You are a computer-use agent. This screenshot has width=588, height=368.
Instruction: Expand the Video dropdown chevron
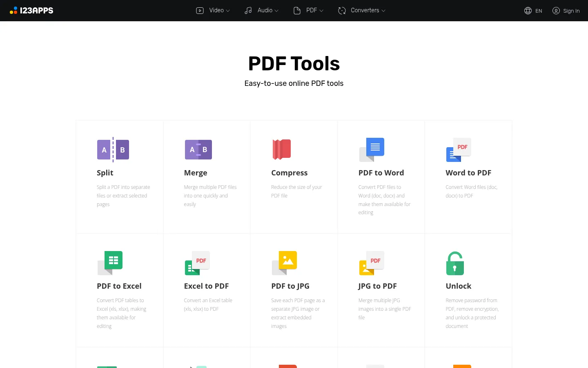(228, 11)
